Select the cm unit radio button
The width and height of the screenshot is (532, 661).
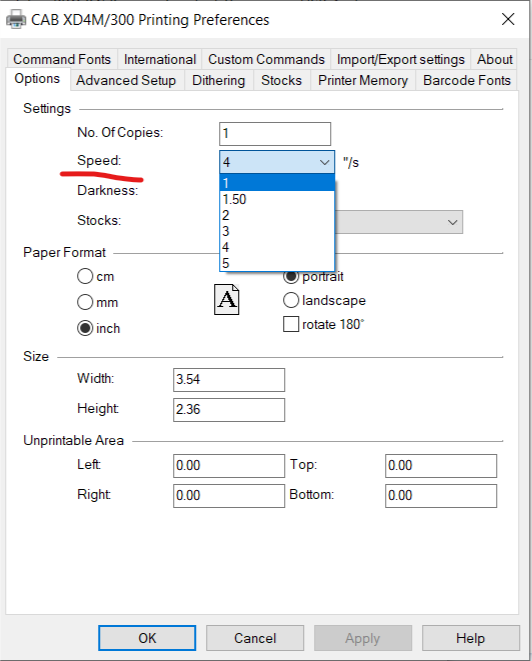(85, 277)
